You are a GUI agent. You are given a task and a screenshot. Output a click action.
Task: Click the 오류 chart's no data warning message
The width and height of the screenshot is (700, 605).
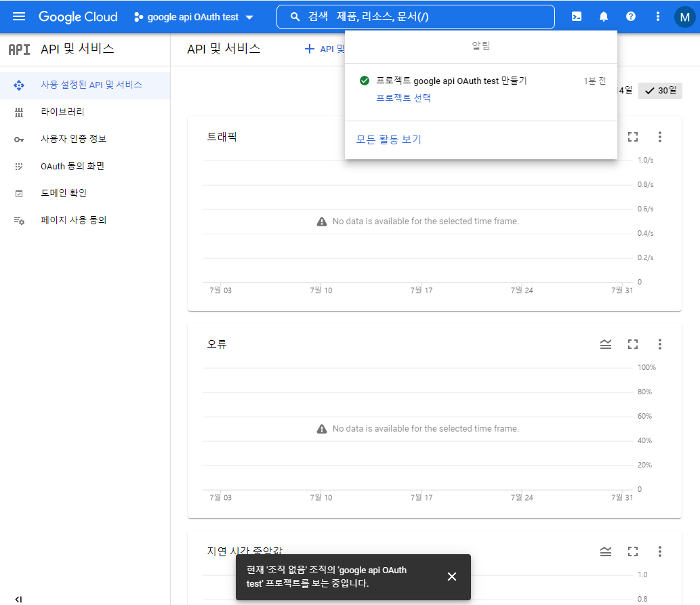tap(418, 429)
